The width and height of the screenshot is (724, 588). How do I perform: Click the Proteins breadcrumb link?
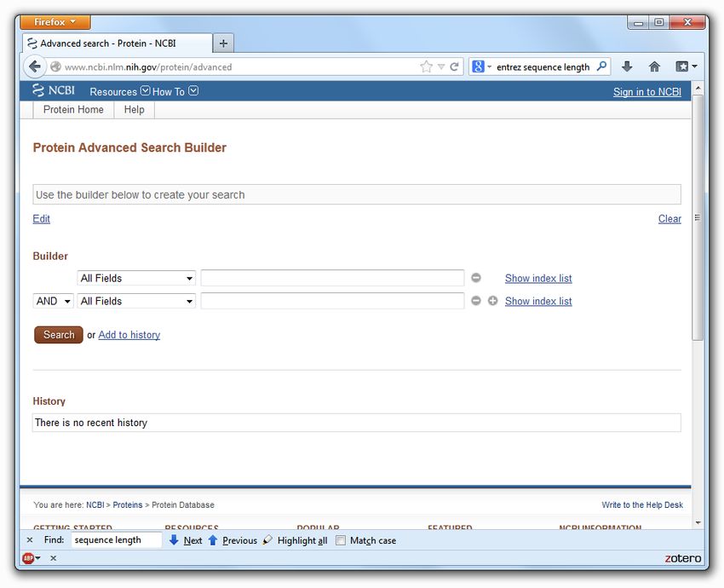(x=128, y=504)
